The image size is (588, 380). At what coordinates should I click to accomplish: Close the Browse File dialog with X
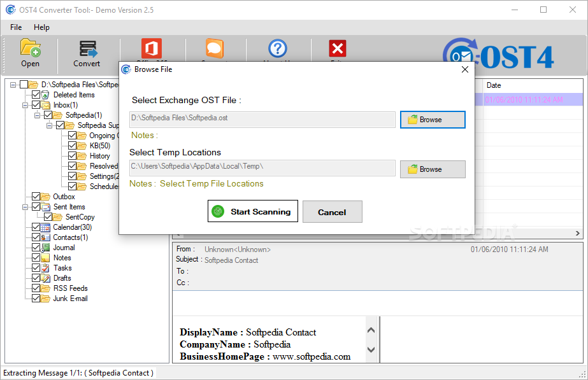coord(465,69)
